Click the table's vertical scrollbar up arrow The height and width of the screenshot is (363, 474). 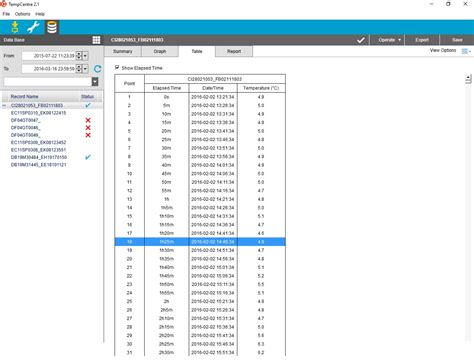(468, 79)
